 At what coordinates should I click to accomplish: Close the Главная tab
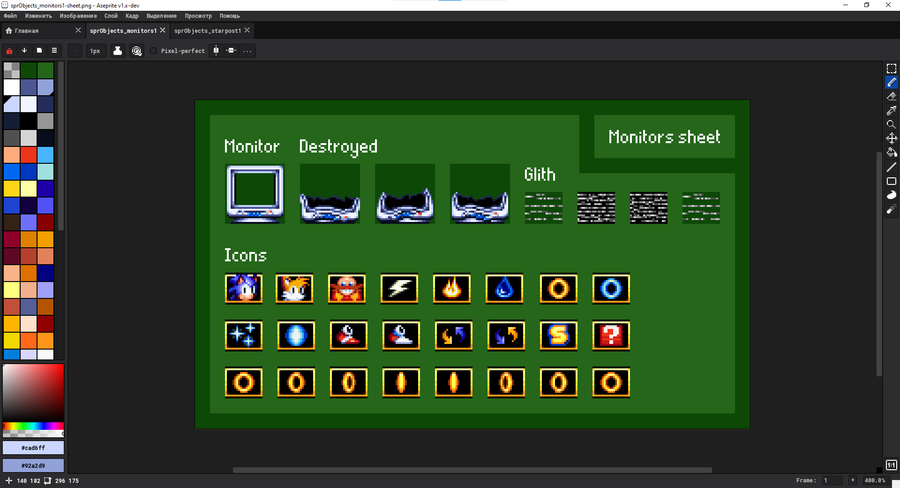point(78,30)
